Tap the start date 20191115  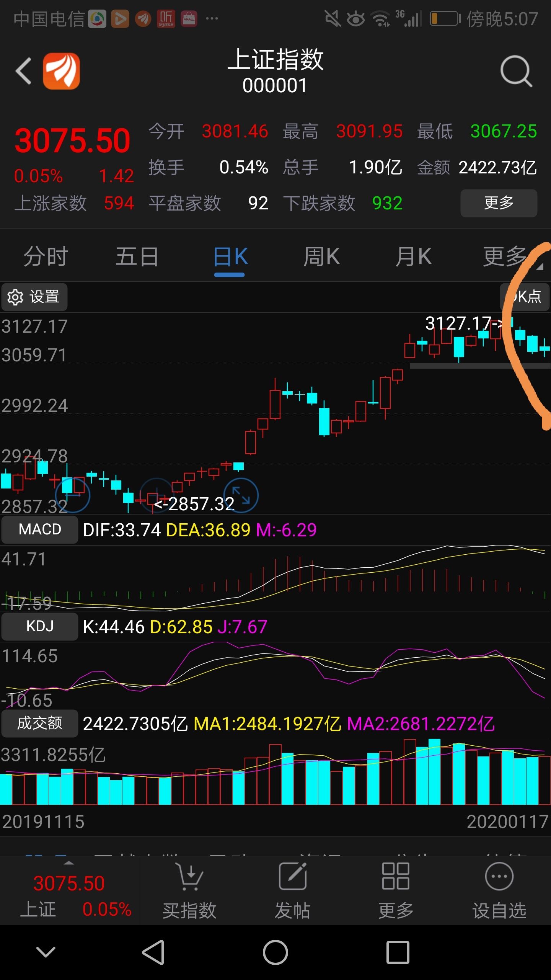pyautogui.click(x=43, y=822)
